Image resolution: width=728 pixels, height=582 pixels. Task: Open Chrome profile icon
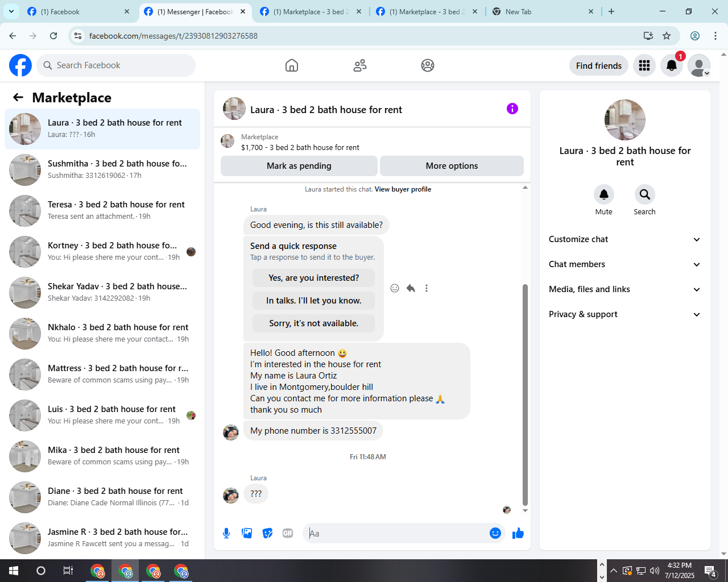(695, 36)
